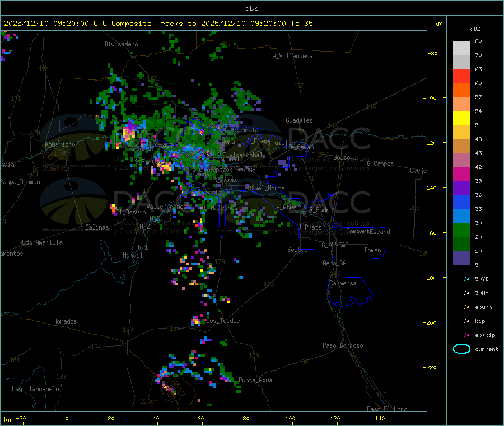The image size is (504, 426).
Task: Select the yellow 51 dBZ color swatch
Action: point(461,118)
